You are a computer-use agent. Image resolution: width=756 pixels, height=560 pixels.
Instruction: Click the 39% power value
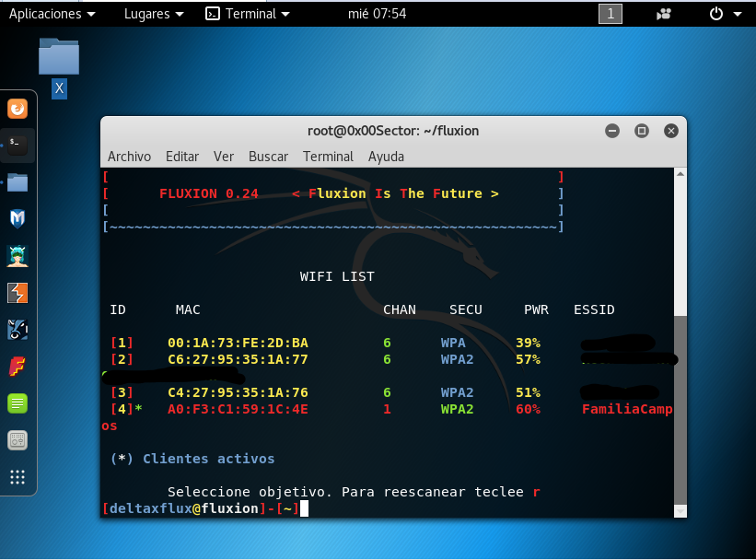pos(528,343)
